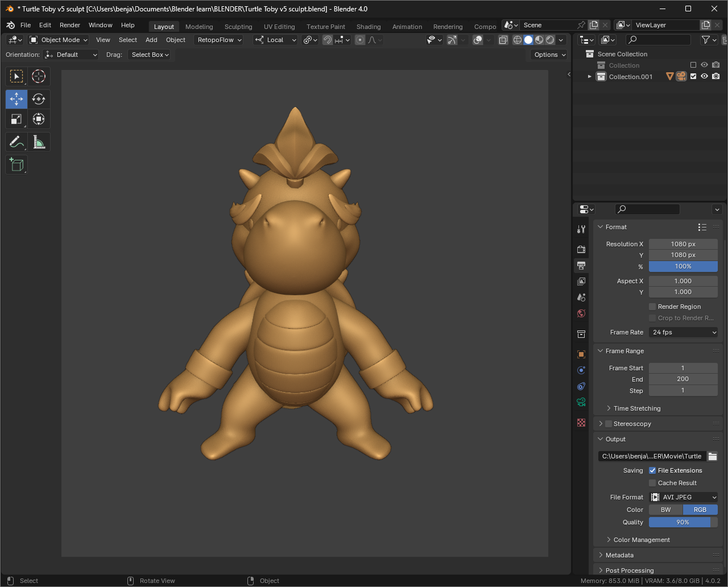This screenshot has width=728, height=587.
Task: Click the Add menu in viewport header
Action: (151, 40)
